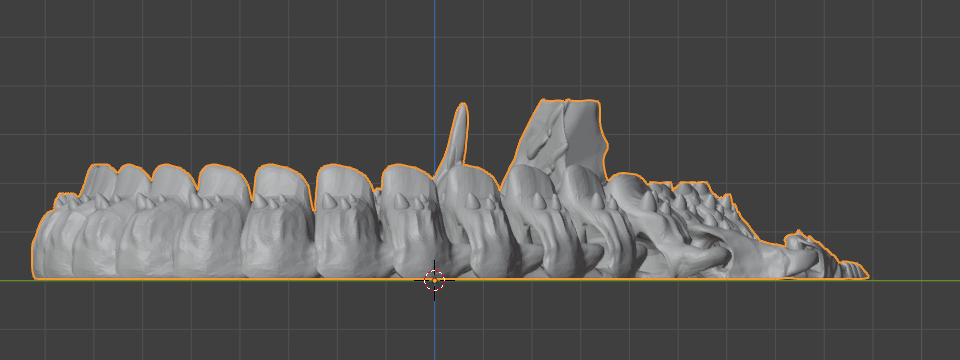Click empty viewport area above the left segments
Screen dimensions: 960x360
coord(184,80)
